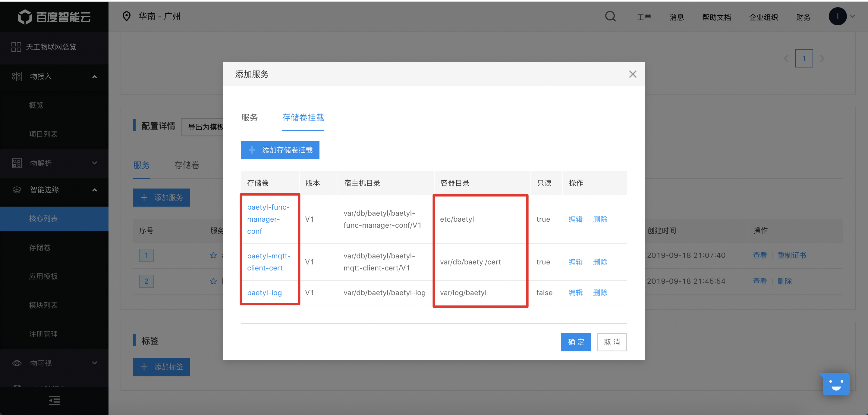Click the 智能边缘 sidebar icon
The width and height of the screenshot is (868, 415).
(x=17, y=190)
